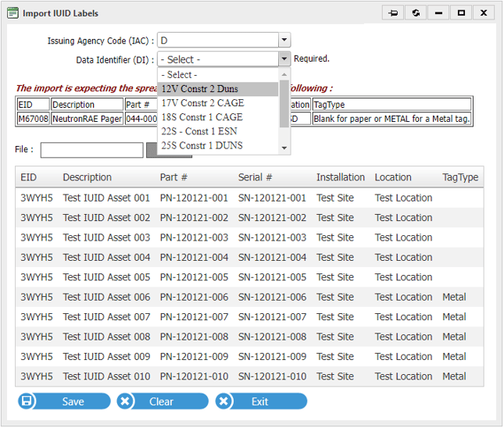Viewport: 504px width, 428px height.
Task: Click 'Test Site' in Asset 003 row
Action: pyautogui.click(x=335, y=237)
